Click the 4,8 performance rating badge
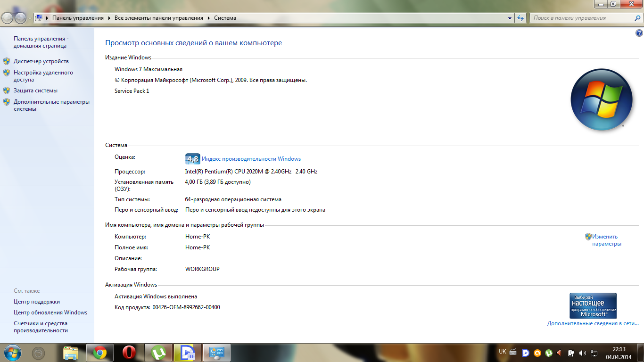This screenshot has width=644, height=362. click(x=192, y=159)
